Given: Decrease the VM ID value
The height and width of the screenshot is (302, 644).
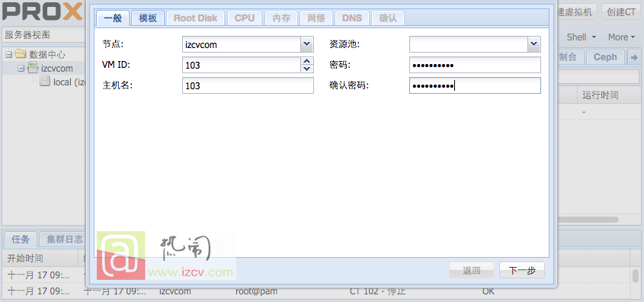Looking at the screenshot, I should (307, 69).
